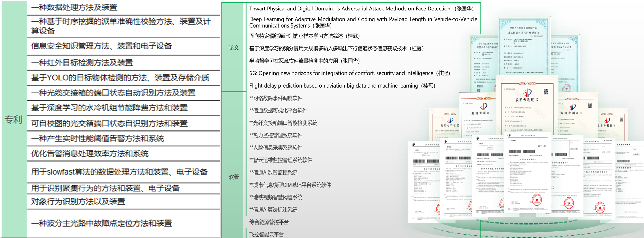Click the 用于slowfast算法的数据处理方法 patent row
Viewport: 644px width, 238px height.
[119, 172]
